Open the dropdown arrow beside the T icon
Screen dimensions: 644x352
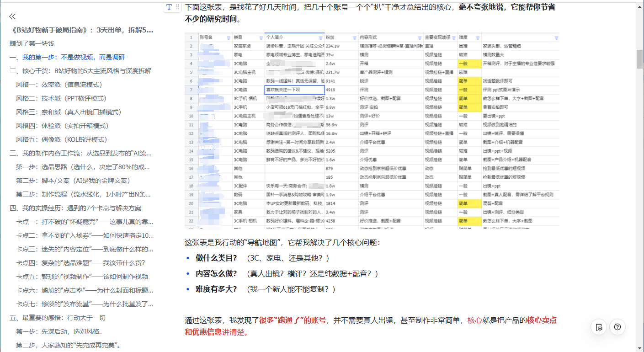coord(177,7)
